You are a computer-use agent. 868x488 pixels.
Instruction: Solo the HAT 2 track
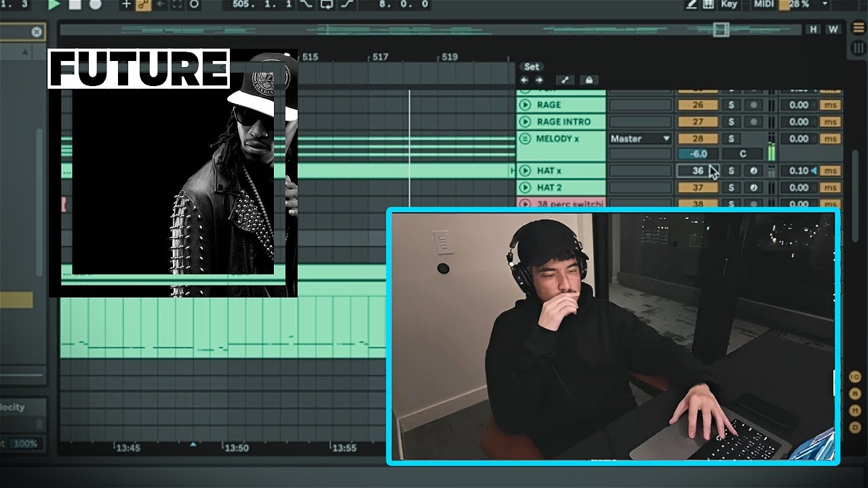tap(731, 187)
